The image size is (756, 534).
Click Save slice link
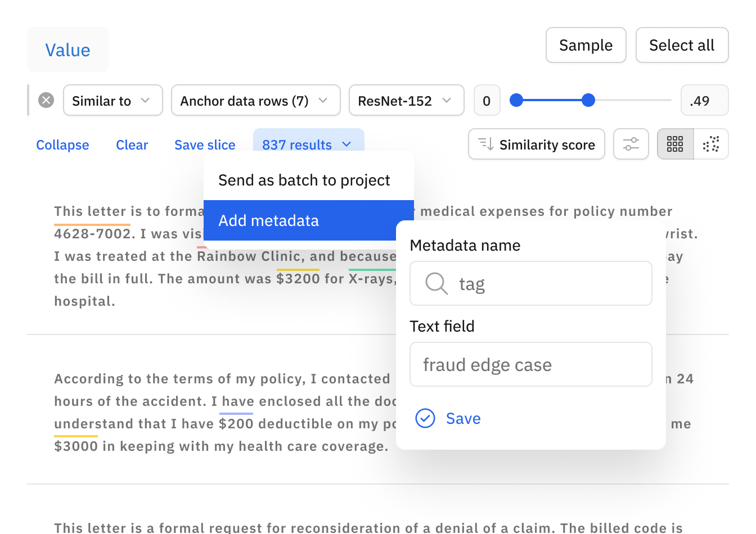point(205,144)
